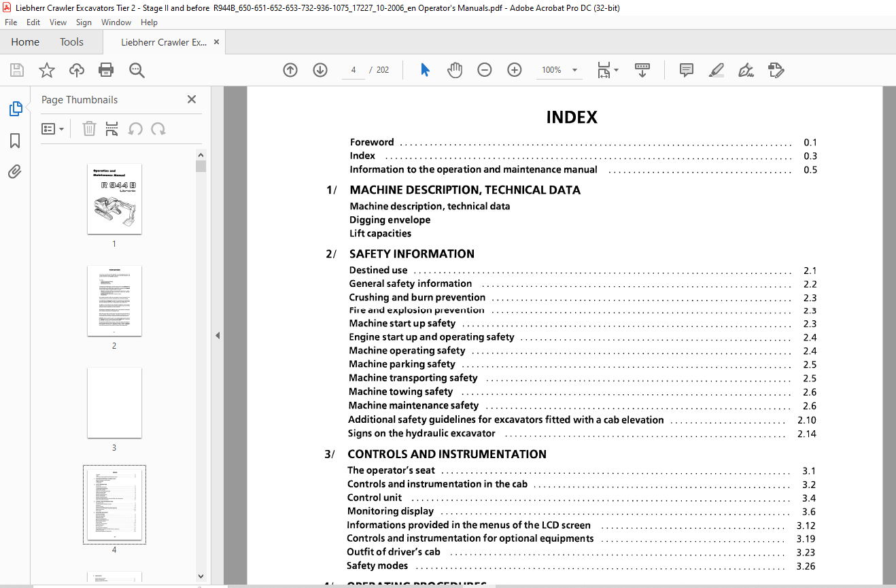Screen dimensions: 896x588
Task: Click "Digging envelope" index entry
Action: tap(390, 220)
